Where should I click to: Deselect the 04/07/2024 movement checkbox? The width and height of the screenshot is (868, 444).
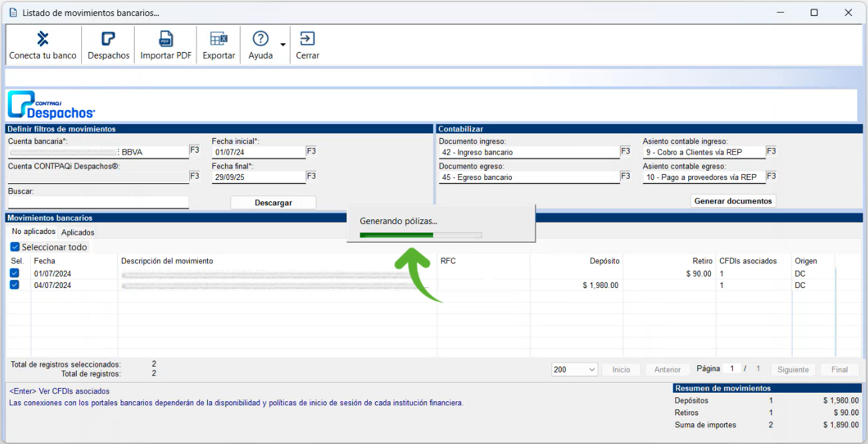pyautogui.click(x=15, y=285)
